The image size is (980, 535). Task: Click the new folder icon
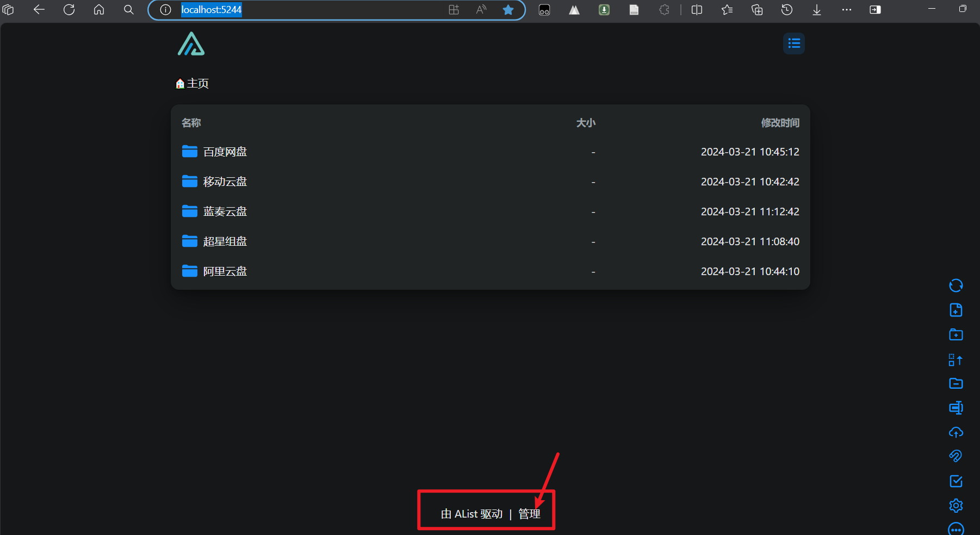(956, 335)
